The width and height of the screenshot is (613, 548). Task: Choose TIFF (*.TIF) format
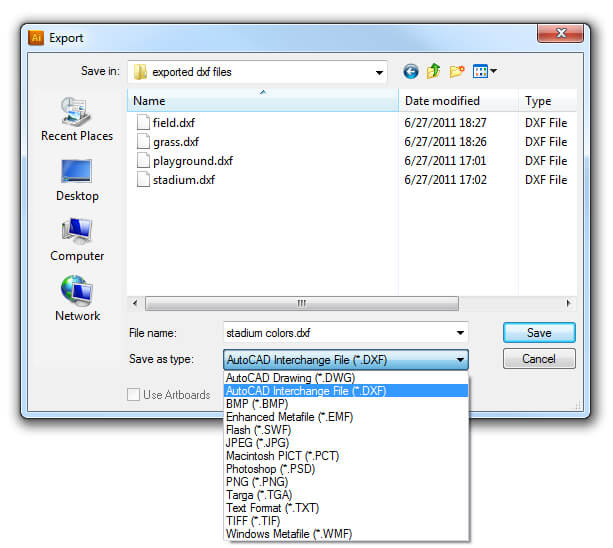(346, 521)
